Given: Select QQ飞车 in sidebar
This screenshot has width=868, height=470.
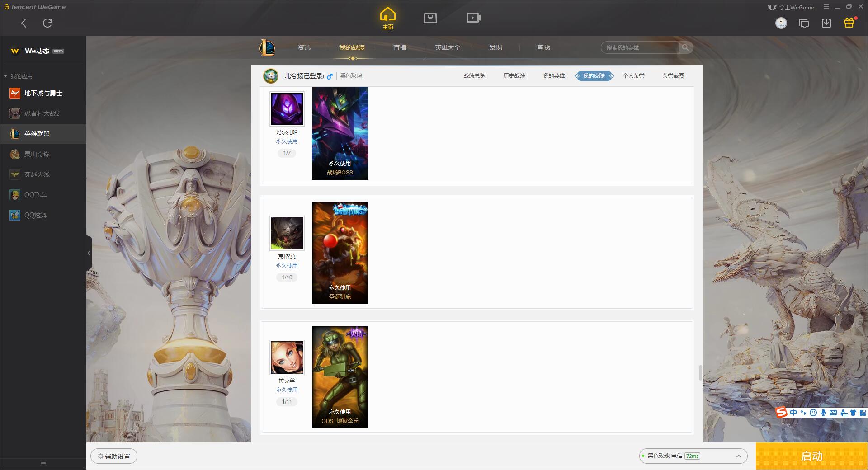Looking at the screenshot, I should click(43, 195).
